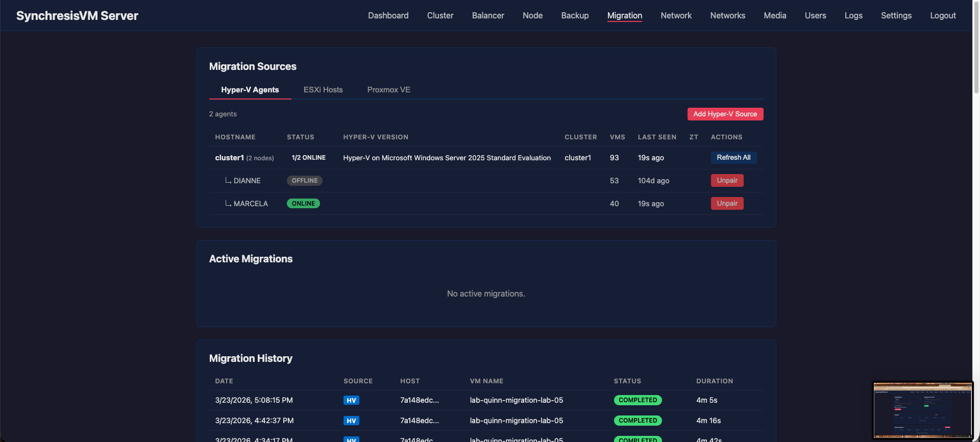
Task: Click the Logout link
Action: coord(943,15)
